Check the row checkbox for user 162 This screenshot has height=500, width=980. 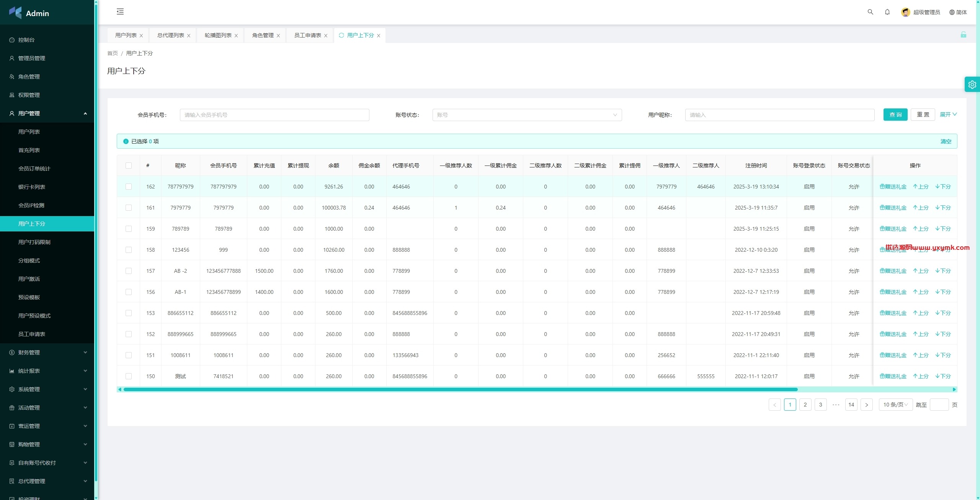click(x=129, y=187)
